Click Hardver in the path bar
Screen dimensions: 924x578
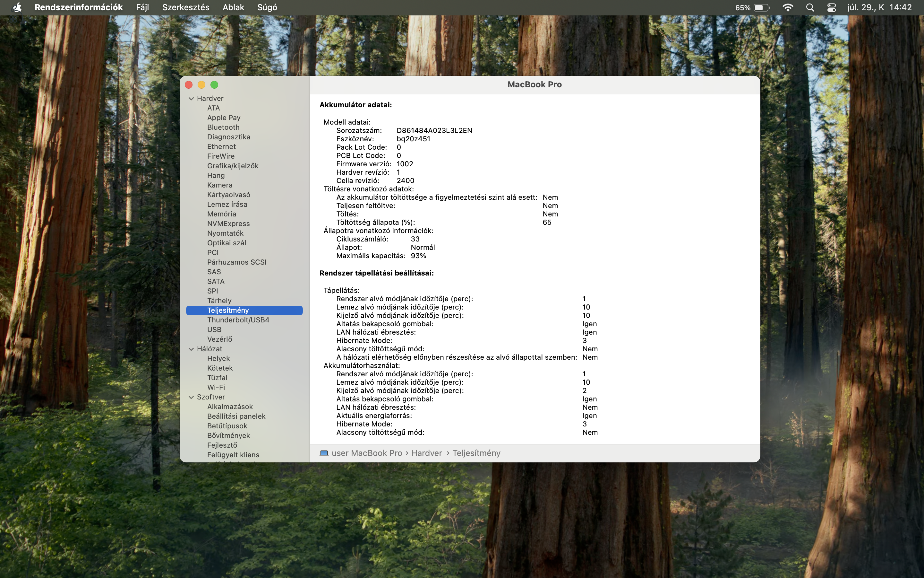426,453
